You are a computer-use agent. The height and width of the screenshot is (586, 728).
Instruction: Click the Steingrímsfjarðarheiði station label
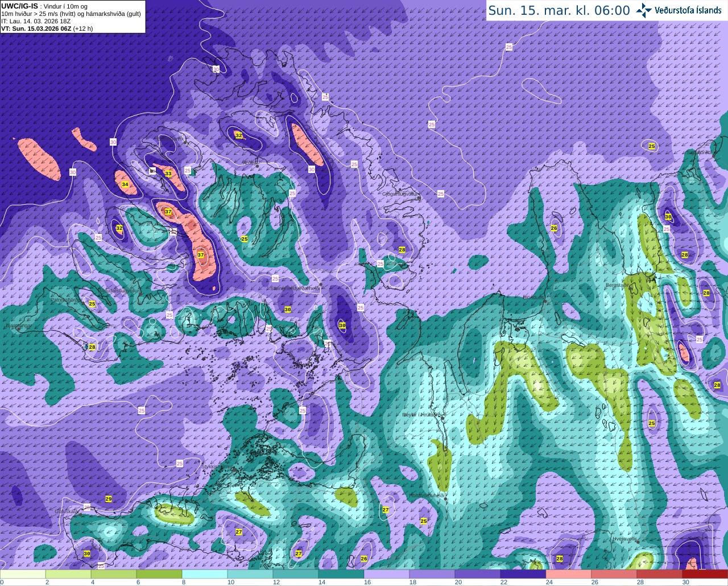pos(295,288)
